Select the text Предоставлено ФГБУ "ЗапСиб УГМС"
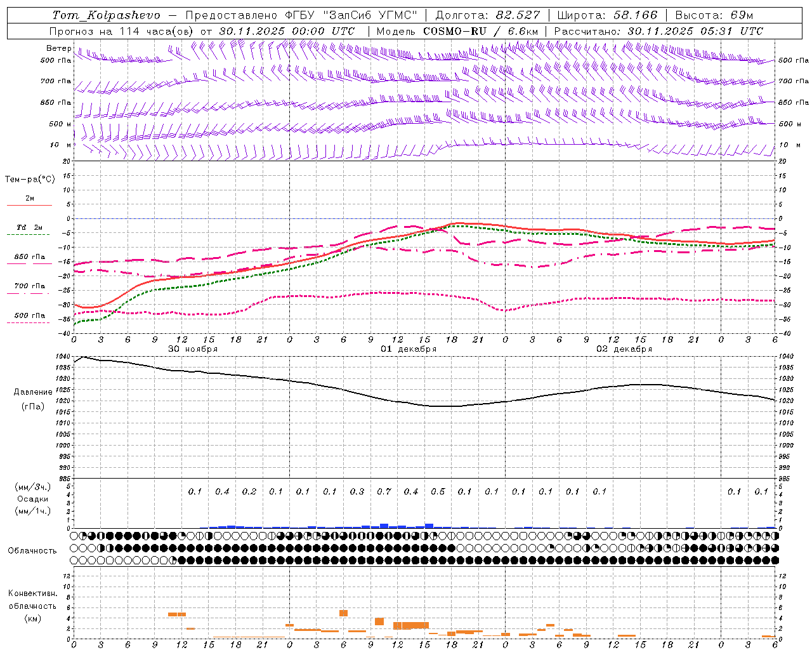Viewport: 812px width, 650px height. (x=301, y=15)
